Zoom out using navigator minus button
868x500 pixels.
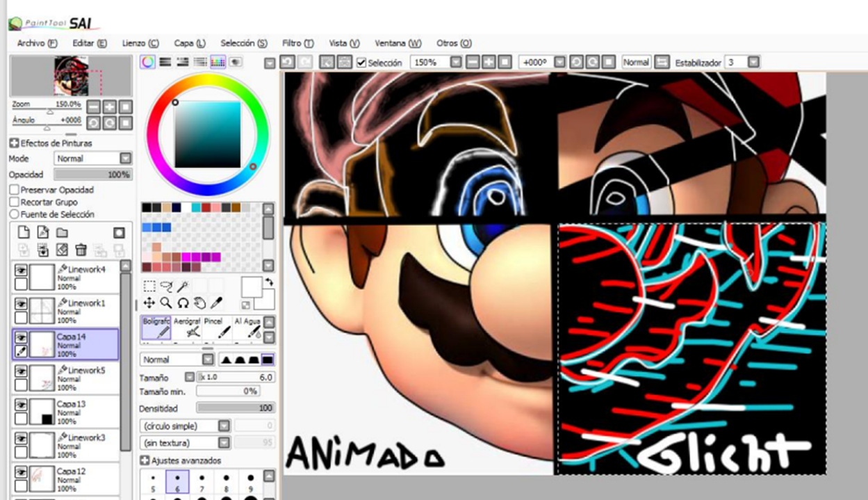pyautogui.click(x=94, y=106)
